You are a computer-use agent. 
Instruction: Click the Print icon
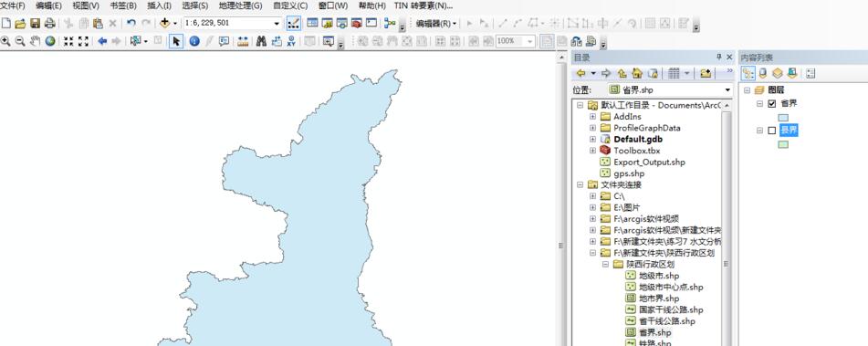(x=50, y=23)
